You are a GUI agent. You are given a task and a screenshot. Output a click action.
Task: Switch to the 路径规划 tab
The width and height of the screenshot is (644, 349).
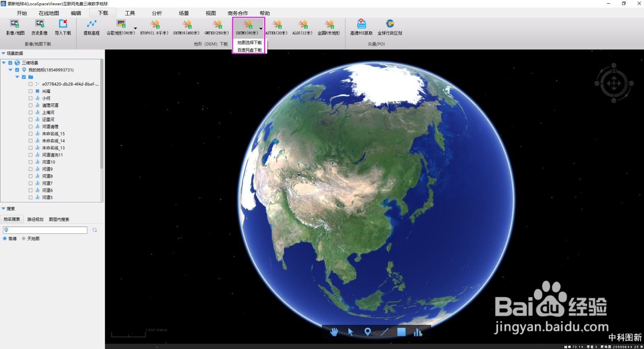click(35, 219)
